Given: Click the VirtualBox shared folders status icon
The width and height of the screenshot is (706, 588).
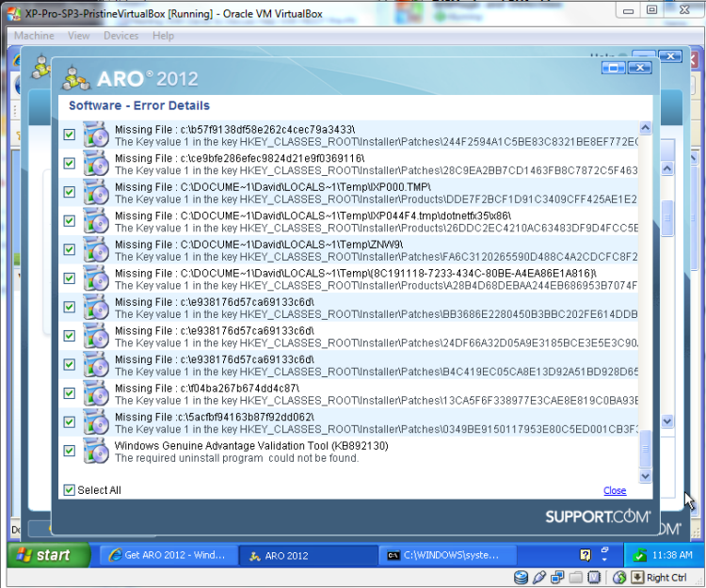Looking at the screenshot, I should (575, 578).
